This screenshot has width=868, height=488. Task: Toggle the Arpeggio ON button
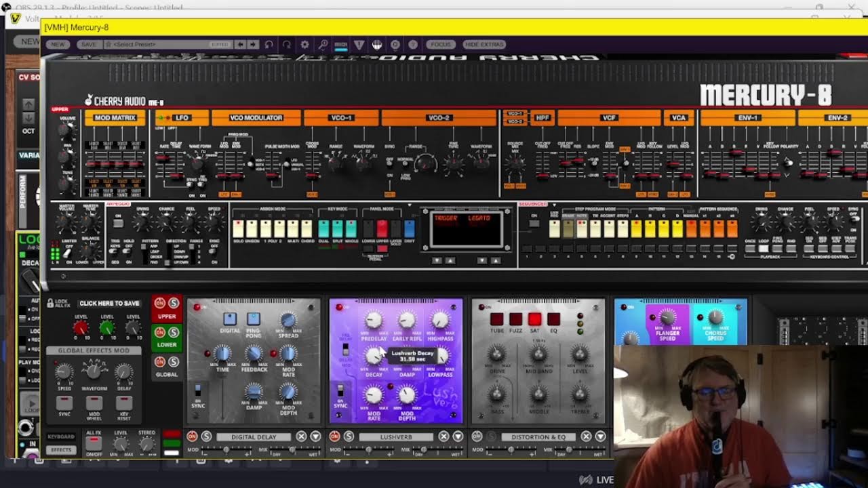pyautogui.click(x=118, y=223)
